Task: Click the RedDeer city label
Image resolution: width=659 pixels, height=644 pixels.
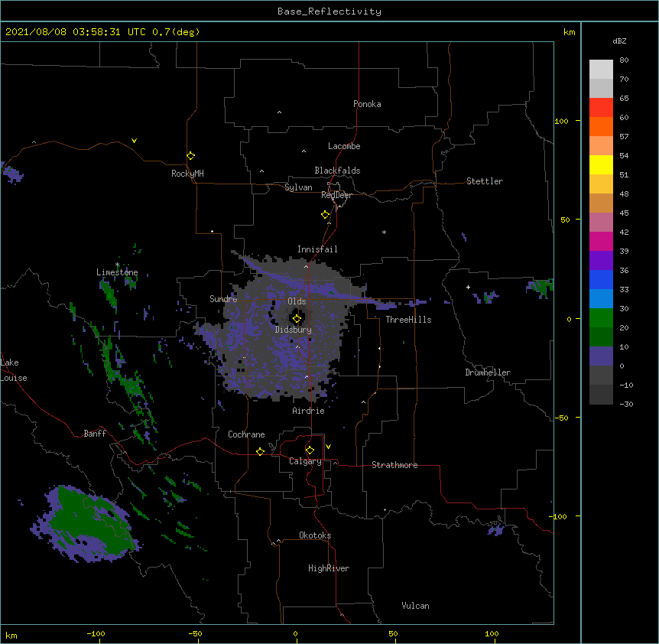Action: click(x=336, y=195)
